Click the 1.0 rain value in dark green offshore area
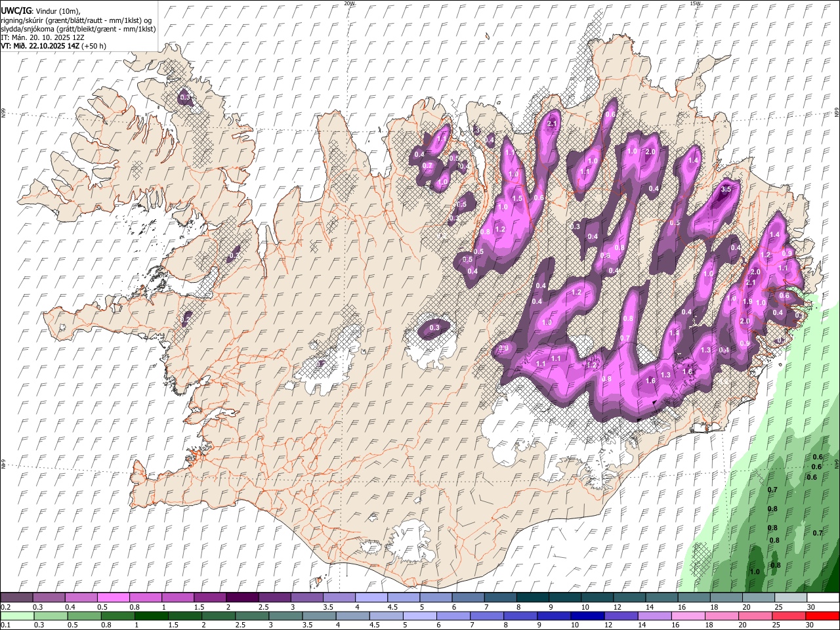The width and height of the screenshot is (840, 630). coord(755,572)
